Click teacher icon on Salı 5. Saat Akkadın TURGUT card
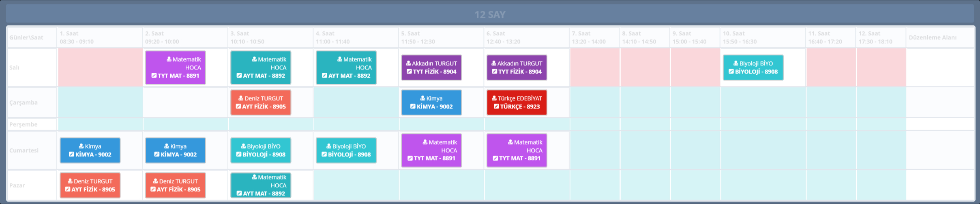Image resolution: width=980 pixels, height=204 pixels. [x=408, y=63]
